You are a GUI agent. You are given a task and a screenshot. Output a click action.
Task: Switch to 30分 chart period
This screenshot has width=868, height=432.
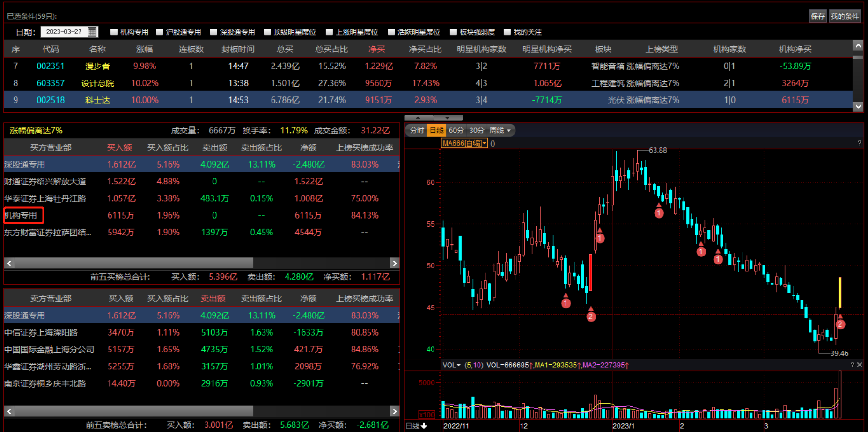[477, 131]
